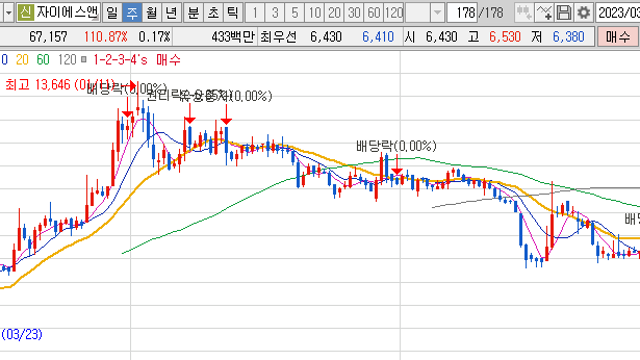Select the 월 (monthly) chart period
Viewport: 640px width, 360px height.
tap(151, 13)
